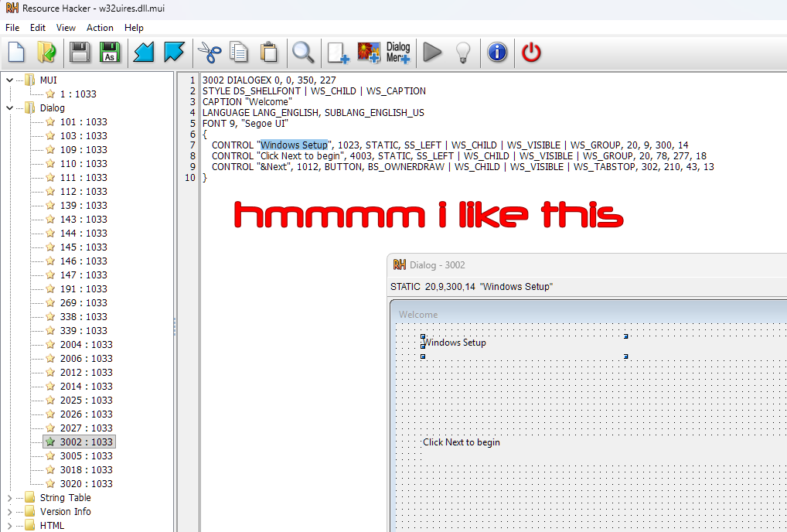
Task: Select dialog resource 101 : 1033
Action: (x=83, y=122)
